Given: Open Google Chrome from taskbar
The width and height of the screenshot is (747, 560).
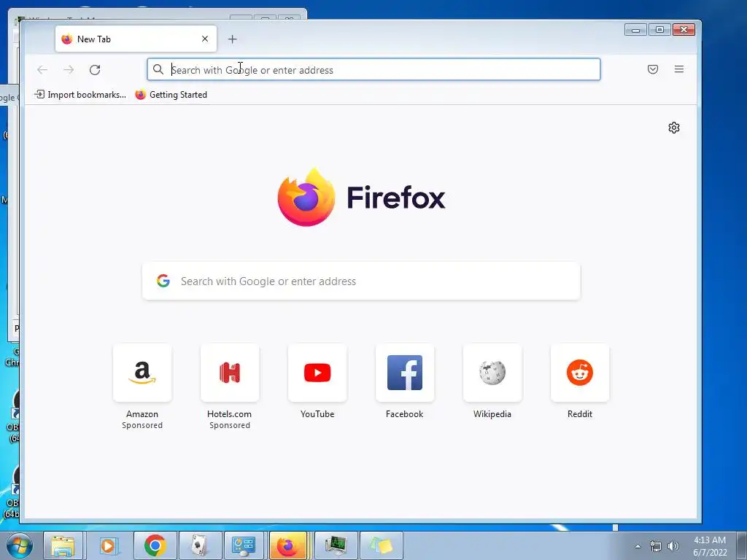Looking at the screenshot, I should (x=155, y=545).
